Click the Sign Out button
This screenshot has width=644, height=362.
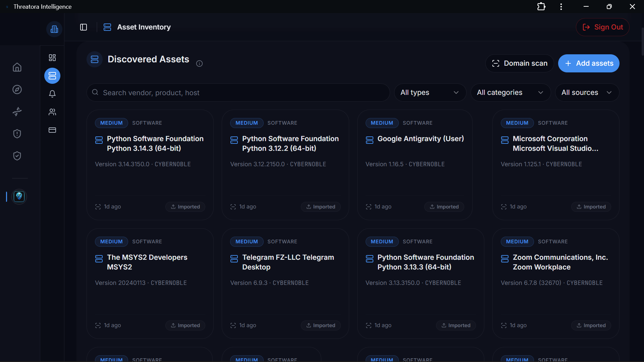603,27
